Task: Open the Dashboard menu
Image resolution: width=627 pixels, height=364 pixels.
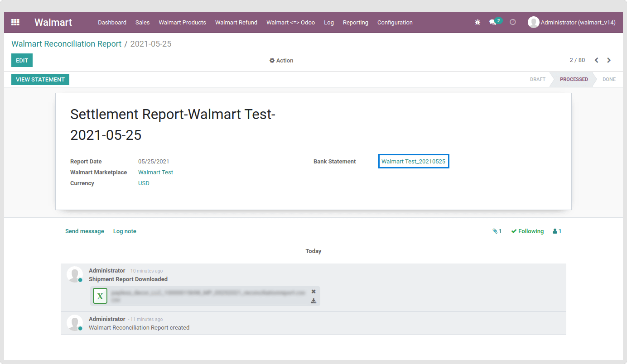Action: point(112,22)
